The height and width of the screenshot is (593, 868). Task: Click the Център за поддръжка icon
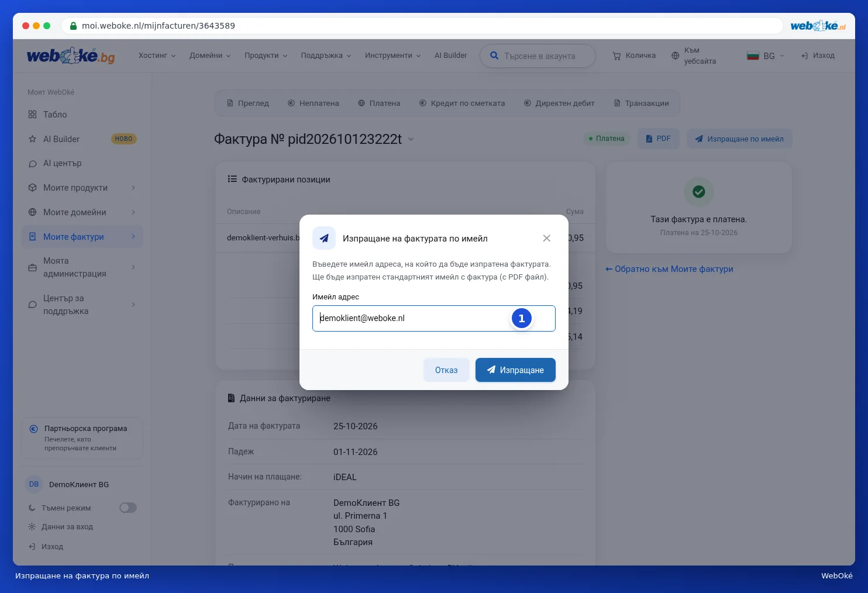(x=33, y=305)
